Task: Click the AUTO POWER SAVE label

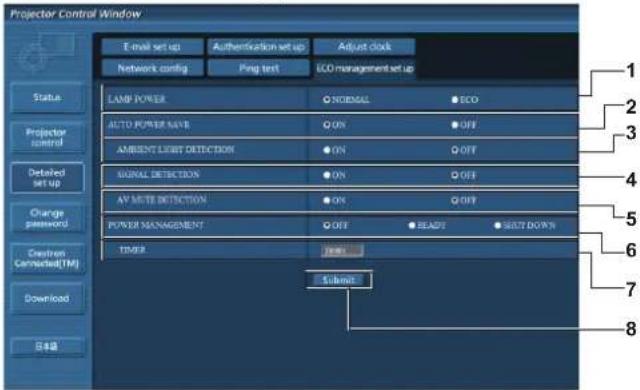Action: point(149,124)
